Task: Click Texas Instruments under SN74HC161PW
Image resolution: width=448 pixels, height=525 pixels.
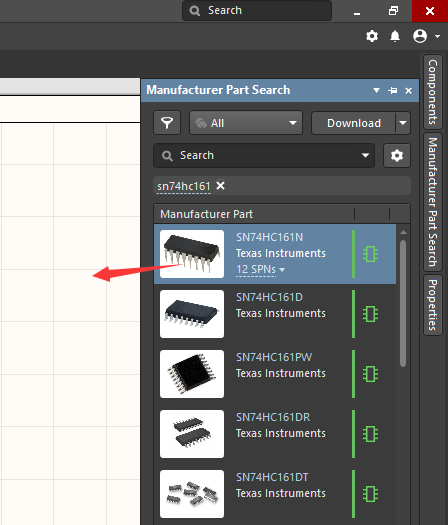Action: coord(281,373)
